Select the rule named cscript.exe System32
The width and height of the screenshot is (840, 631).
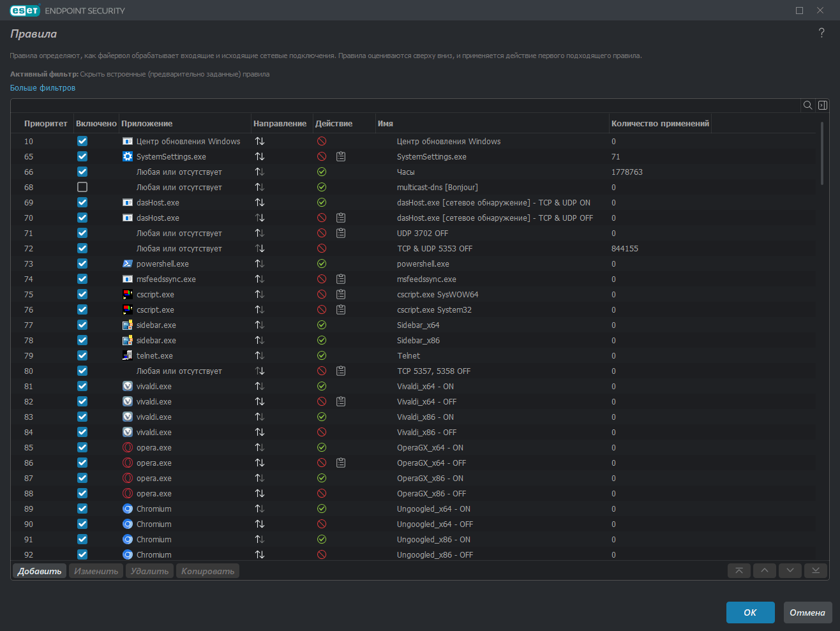click(x=434, y=309)
